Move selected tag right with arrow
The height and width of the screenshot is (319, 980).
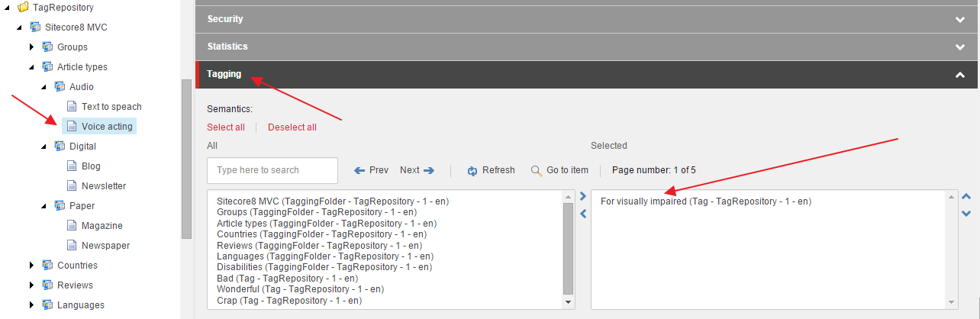(583, 197)
